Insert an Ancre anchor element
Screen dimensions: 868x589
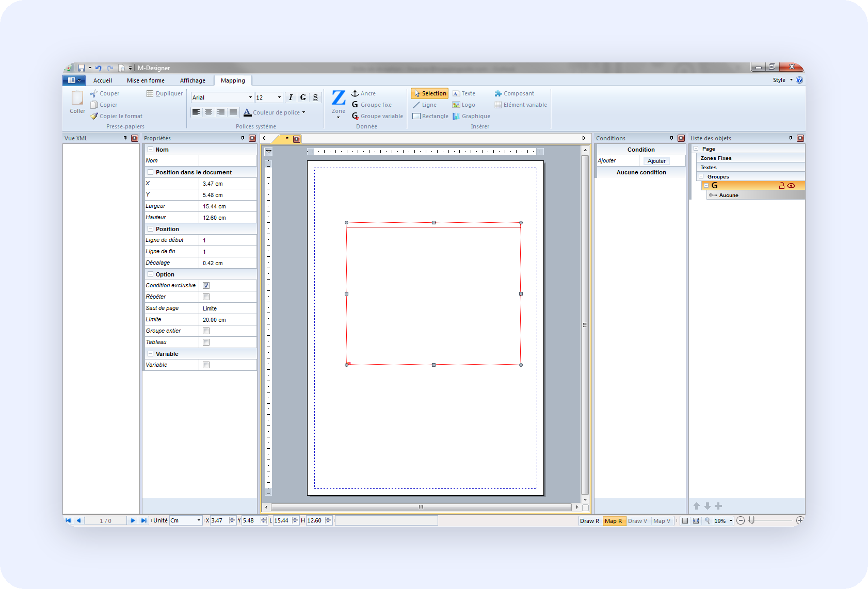tap(364, 93)
